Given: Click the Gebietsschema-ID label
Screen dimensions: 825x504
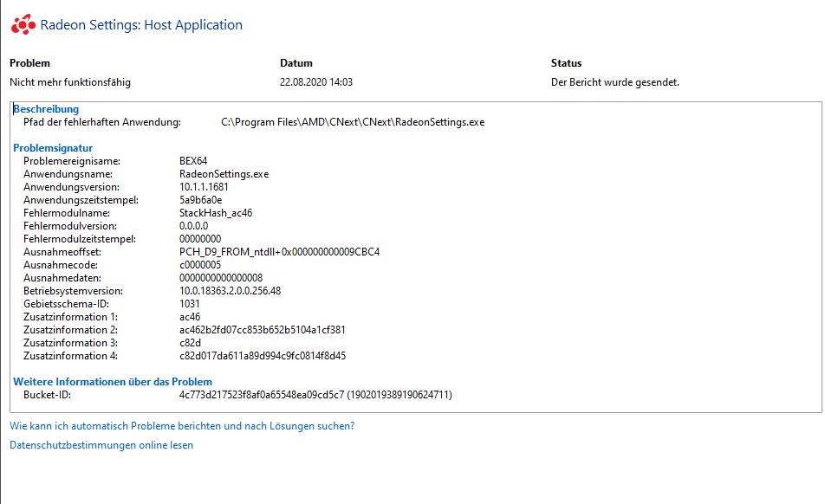Looking at the screenshot, I should point(66,304).
